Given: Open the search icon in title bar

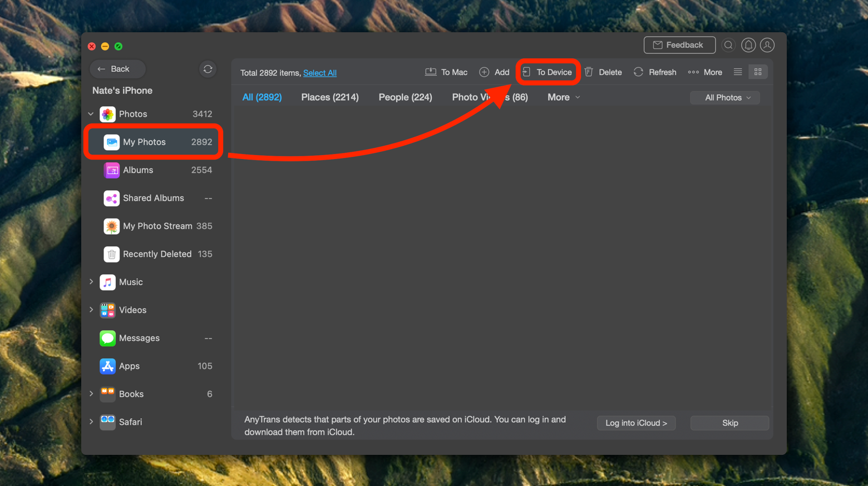Looking at the screenshot, I should [x=728, y=45].
